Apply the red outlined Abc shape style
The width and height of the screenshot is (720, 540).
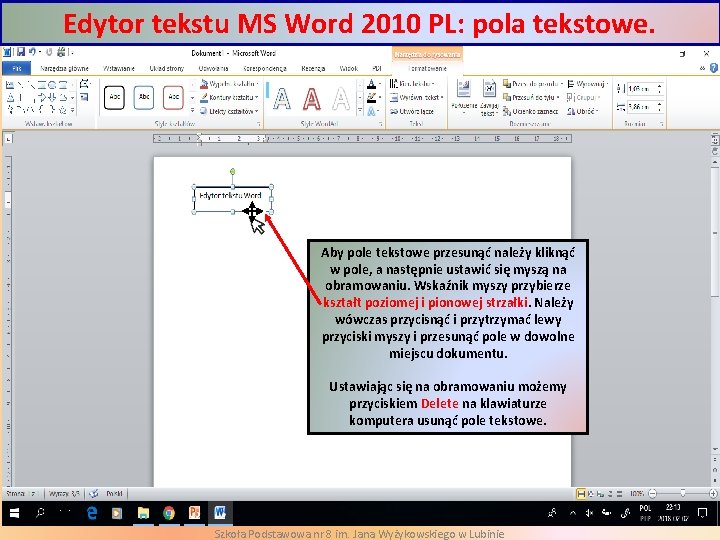pos(173,97)
